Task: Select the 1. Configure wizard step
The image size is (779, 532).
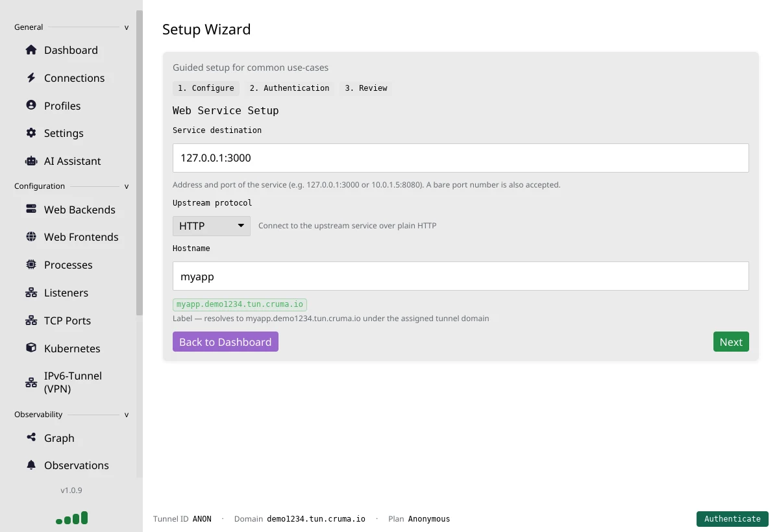Action: coord(206,88)
